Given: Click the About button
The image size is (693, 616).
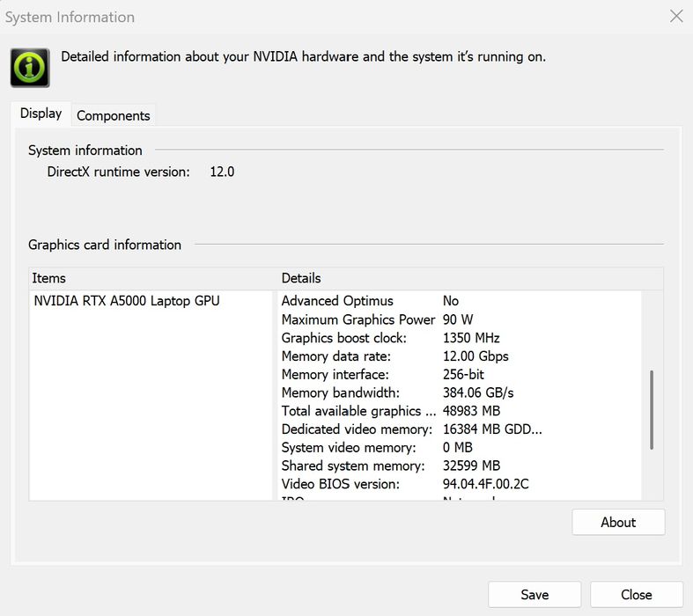Looking at the screenshot, I should 618,522.
